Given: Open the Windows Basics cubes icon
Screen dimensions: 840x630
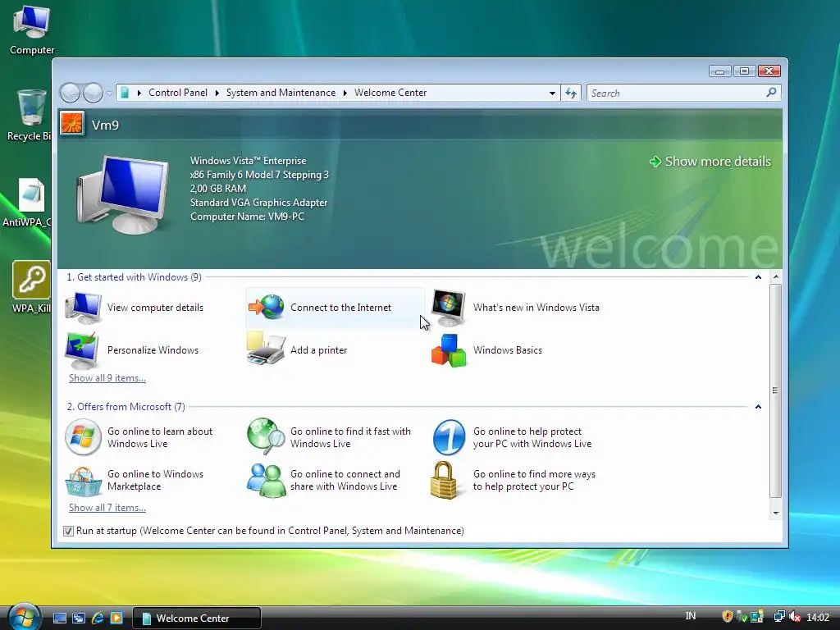Looking at the screenshot, I should click(449, 350).
